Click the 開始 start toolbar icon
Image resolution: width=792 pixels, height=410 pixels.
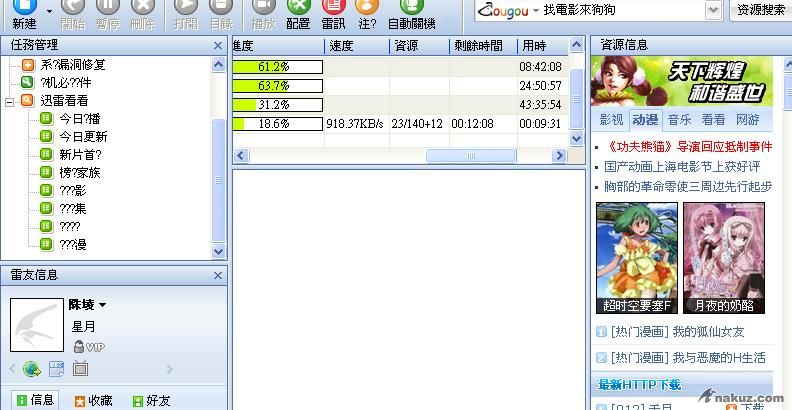click(73, 8)
